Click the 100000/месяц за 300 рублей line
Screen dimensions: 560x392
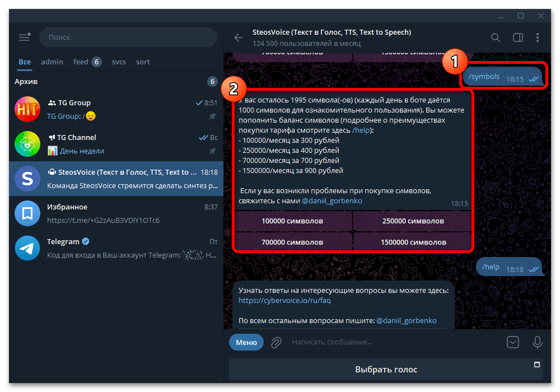289,141
